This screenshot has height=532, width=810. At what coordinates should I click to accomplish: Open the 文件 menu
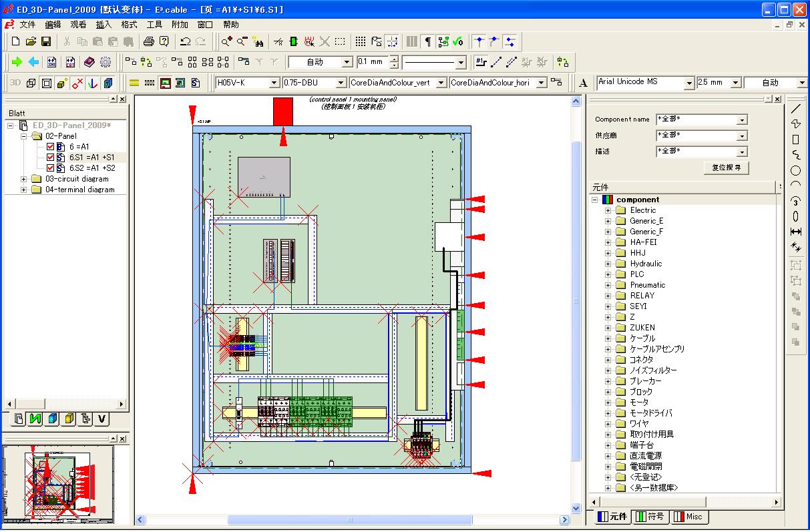tap(27, 25)
